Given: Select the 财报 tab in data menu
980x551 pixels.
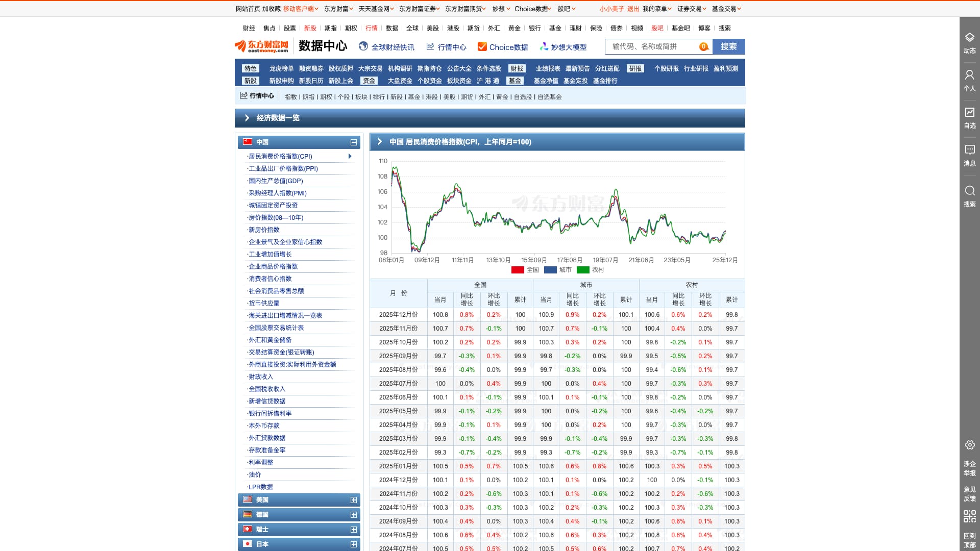Looking at the screenshot, I should pos(517,68).
